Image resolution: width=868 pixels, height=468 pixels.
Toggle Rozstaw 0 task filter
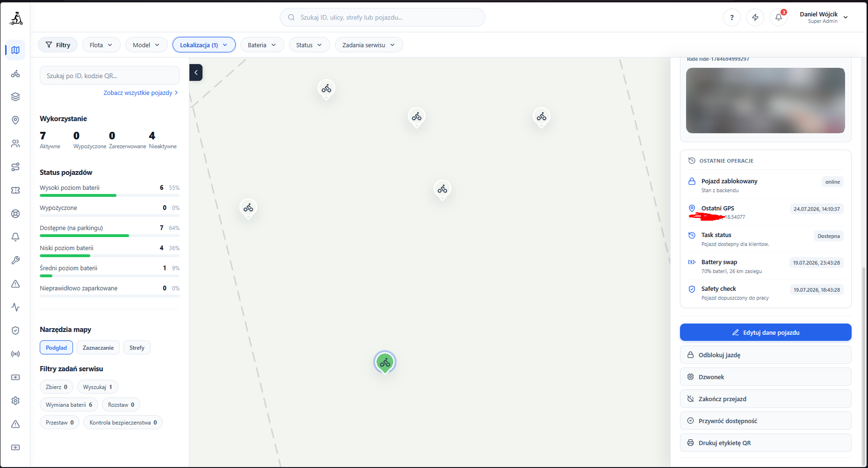pos(121,405)
